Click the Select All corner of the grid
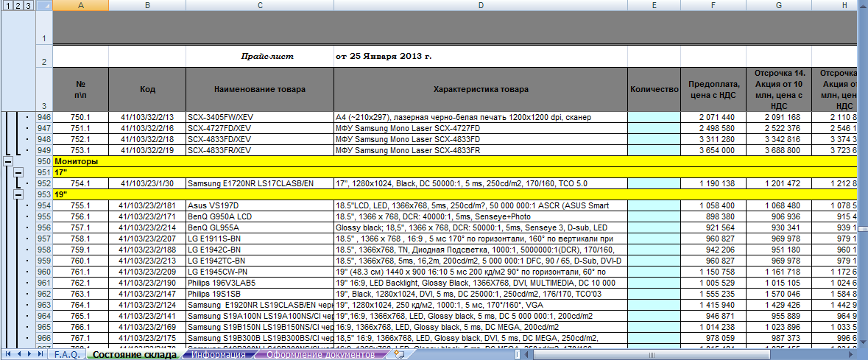Image resolution: width=868 pixels, height=360 pixels. tap(44, 5)
